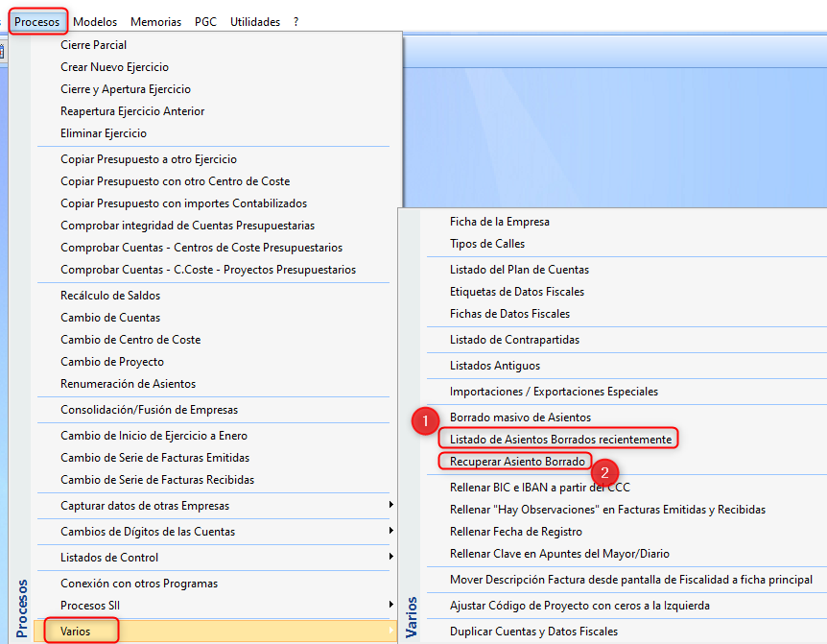Viewport: 827px width, 644px height.
Task: Open the PGC menu
Action: click(x=205, y=21)
